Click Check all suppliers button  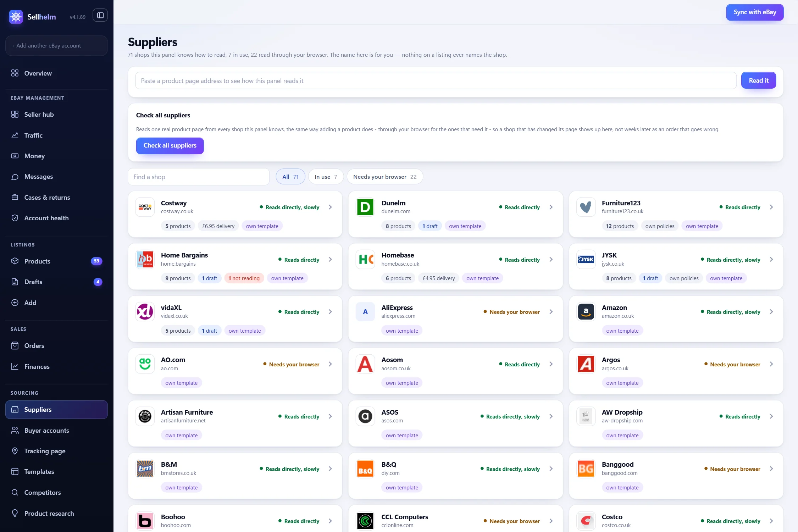coord(170,145)
